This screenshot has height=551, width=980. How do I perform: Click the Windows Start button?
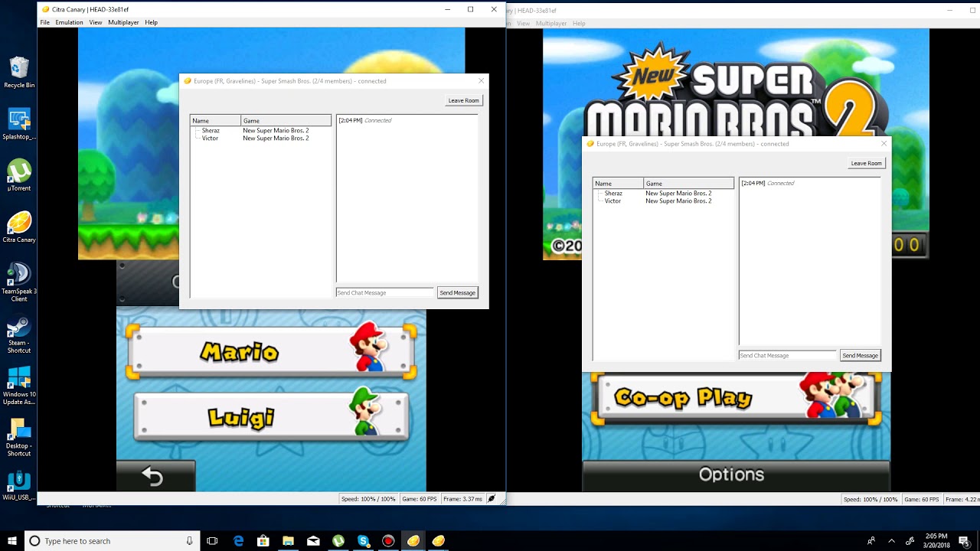(x=12, y=541)
